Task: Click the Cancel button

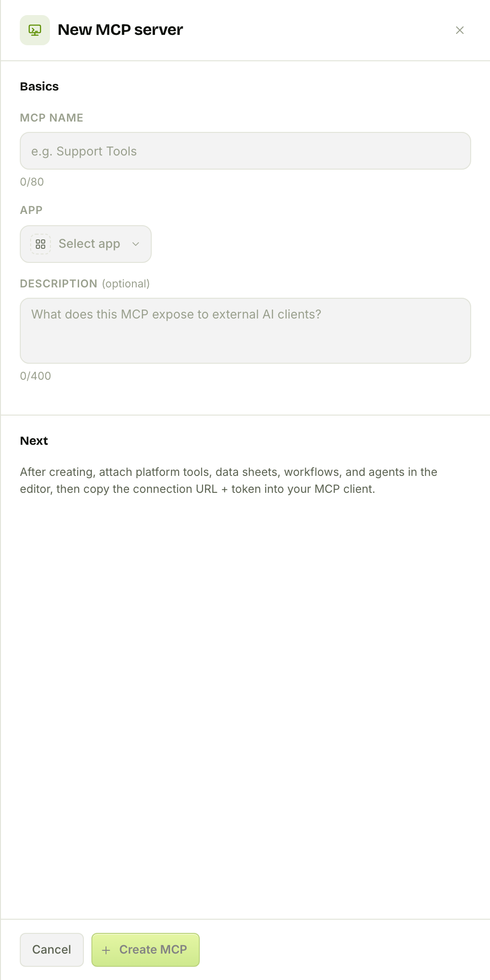Action: (x=52, y=950)
